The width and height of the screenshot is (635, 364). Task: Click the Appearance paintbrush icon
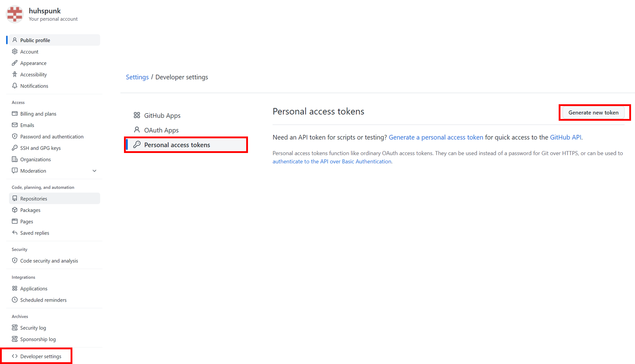15,63
